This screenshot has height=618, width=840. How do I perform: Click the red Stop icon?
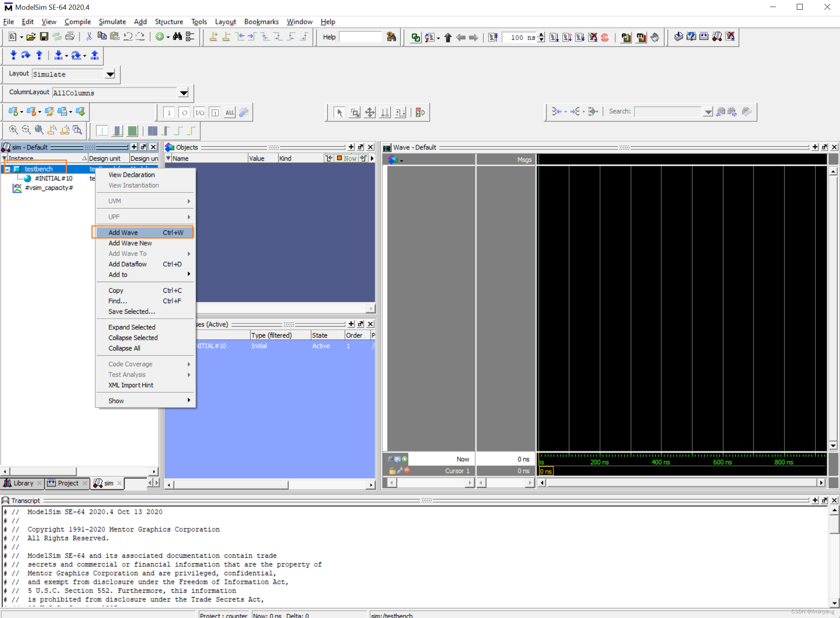(605, 37)
